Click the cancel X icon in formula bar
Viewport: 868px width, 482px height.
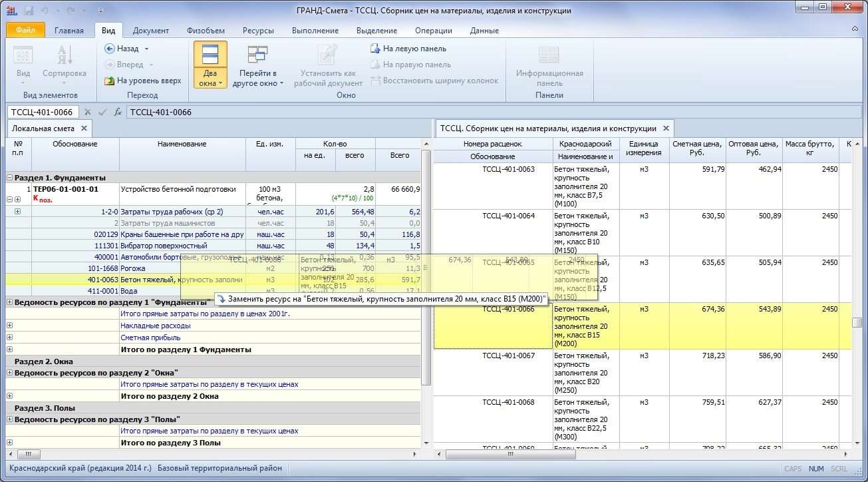pyautogui.click(x=89, y=112)
